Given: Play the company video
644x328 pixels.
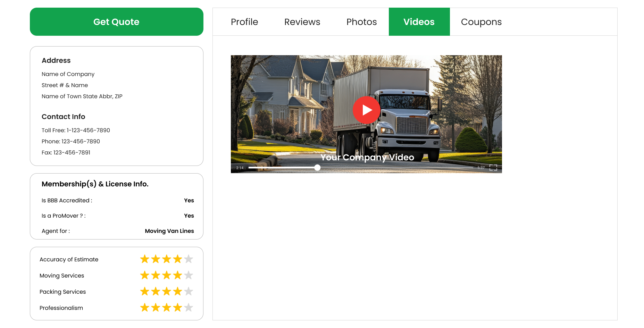Looking at the screenshot, I should coord(366,110).
